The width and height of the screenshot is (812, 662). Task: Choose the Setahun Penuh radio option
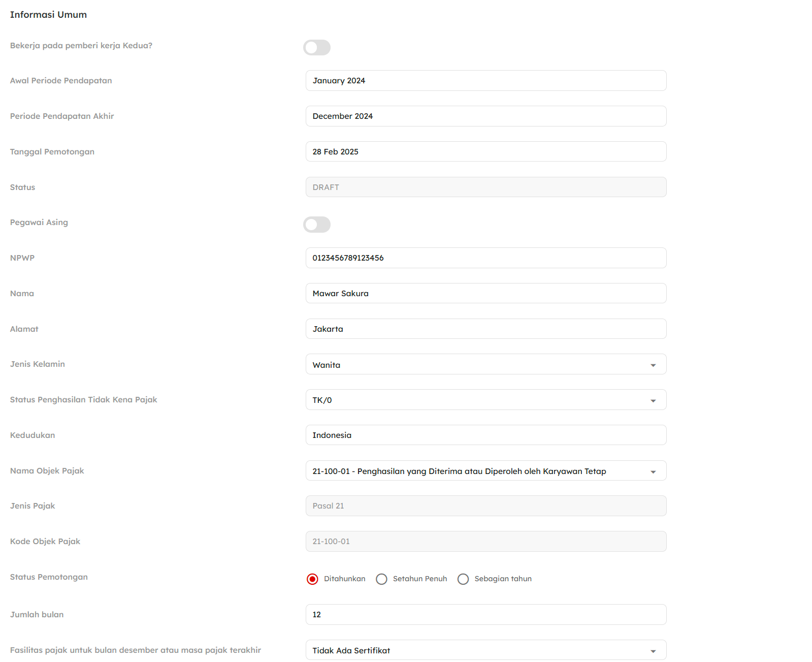click(x=381, y=579)
